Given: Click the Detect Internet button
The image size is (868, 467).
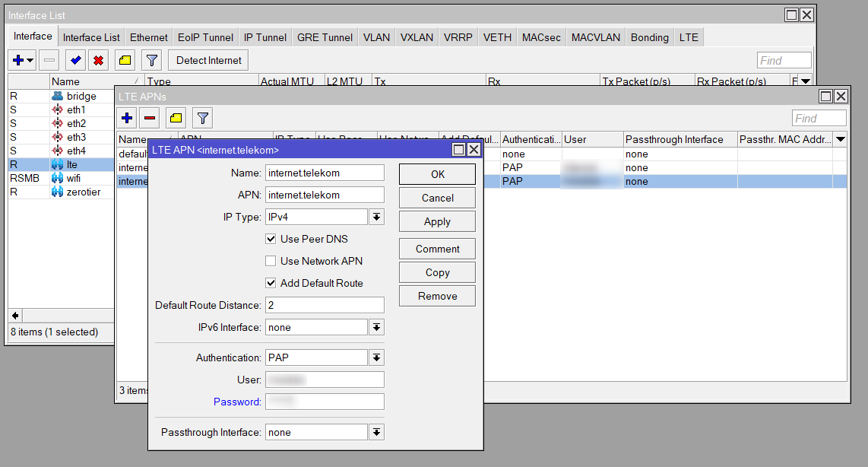Looking at the screenshot, I should point(209,60).
